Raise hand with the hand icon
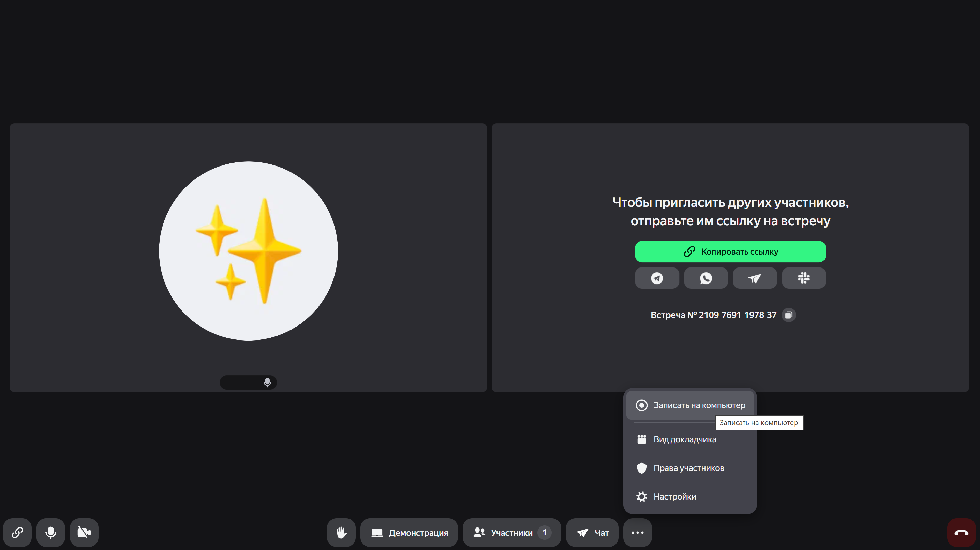Viewport: 980px width, 550px height. [x=341, y=532]
